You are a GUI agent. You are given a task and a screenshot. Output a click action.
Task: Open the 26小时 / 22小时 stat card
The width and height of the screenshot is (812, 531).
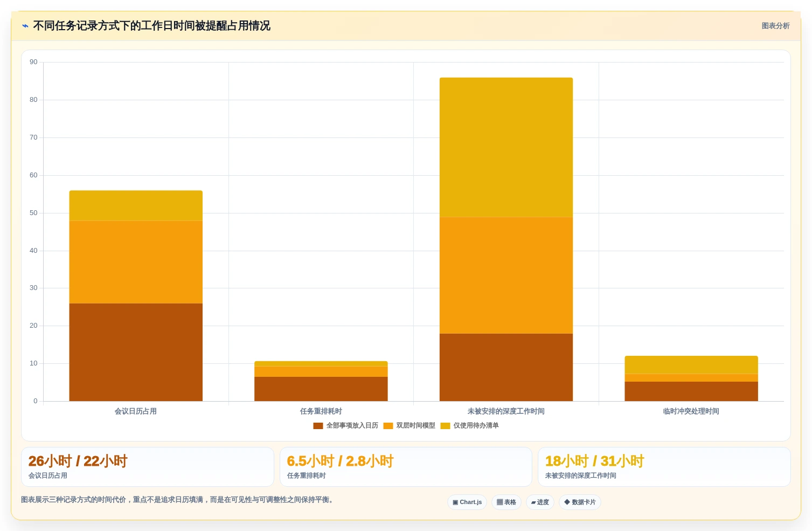click(148, 467)
